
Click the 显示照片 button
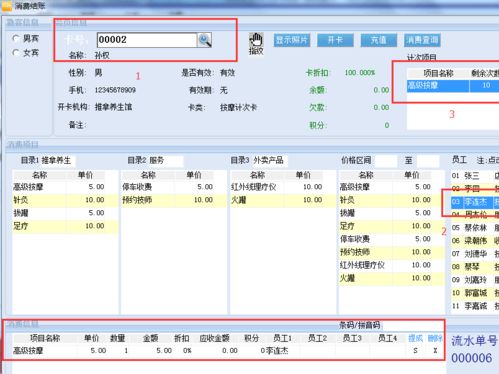point(292,40)
